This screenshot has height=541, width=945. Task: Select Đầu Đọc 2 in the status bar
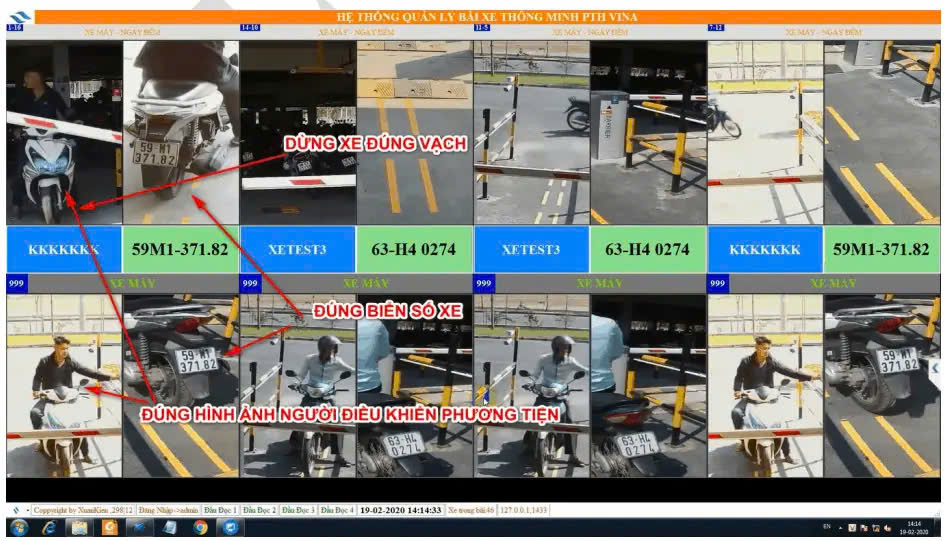(x=260, y=510)
